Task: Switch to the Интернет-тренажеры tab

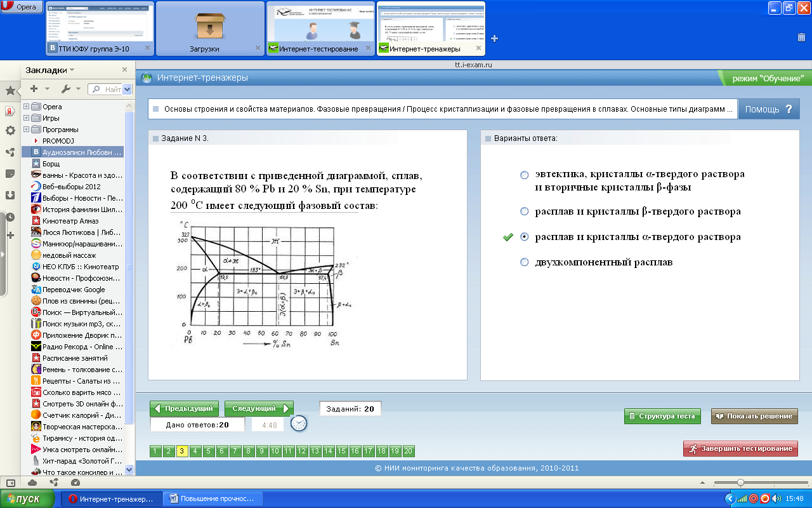Action: 431,29
